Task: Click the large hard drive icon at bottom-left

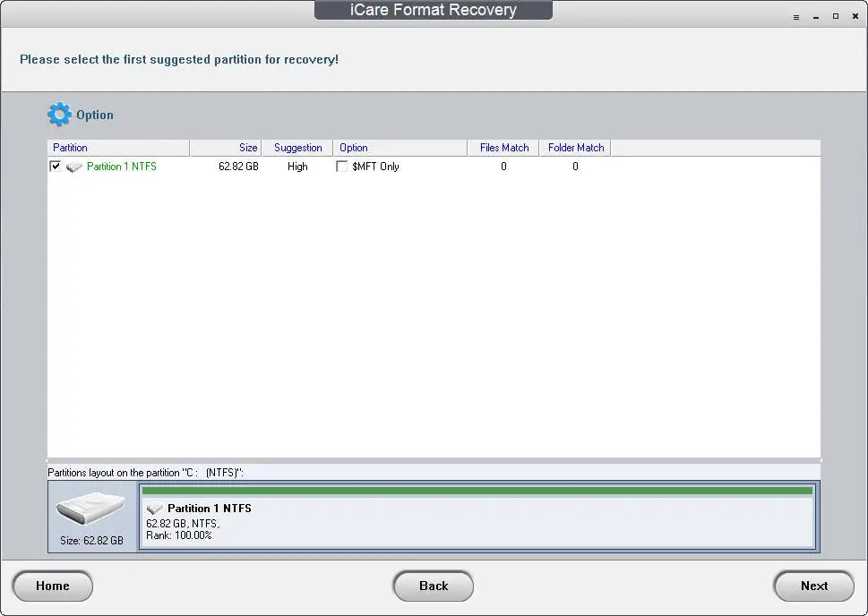Action: point(90,508)
